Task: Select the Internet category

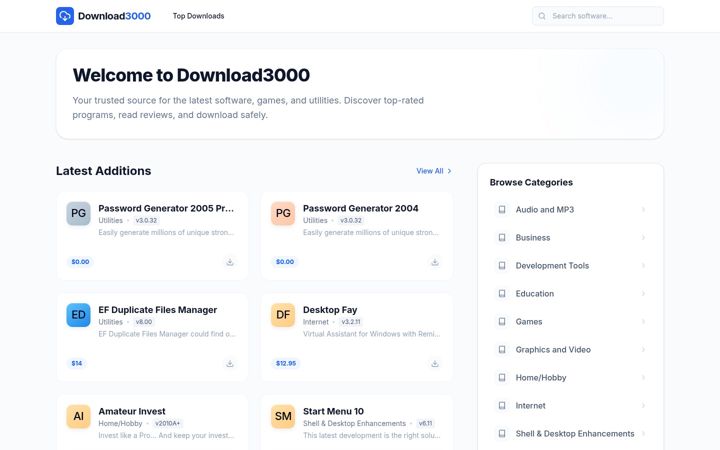Action: [x=571, y=406]
